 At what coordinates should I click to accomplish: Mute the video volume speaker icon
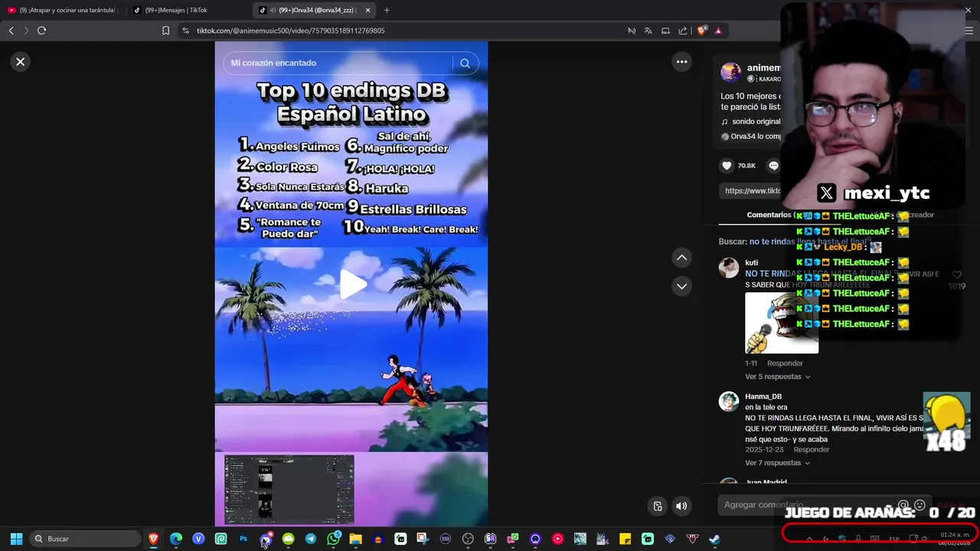coord(681,506)
